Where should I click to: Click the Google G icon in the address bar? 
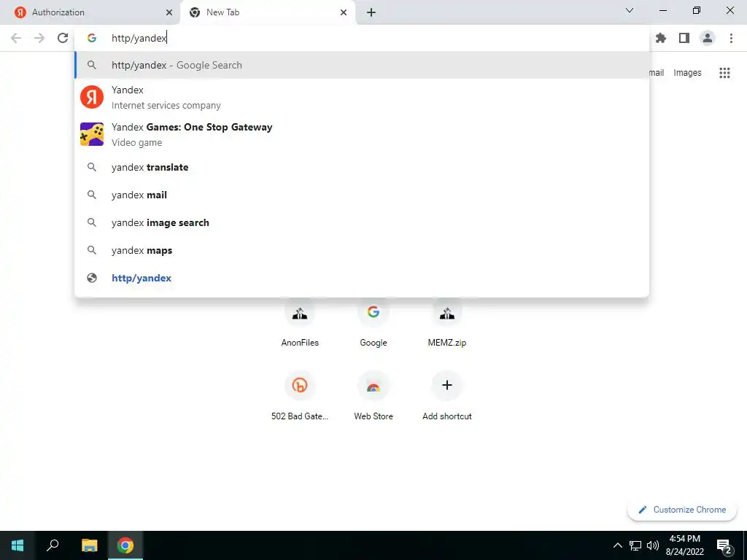click(92, 38)
